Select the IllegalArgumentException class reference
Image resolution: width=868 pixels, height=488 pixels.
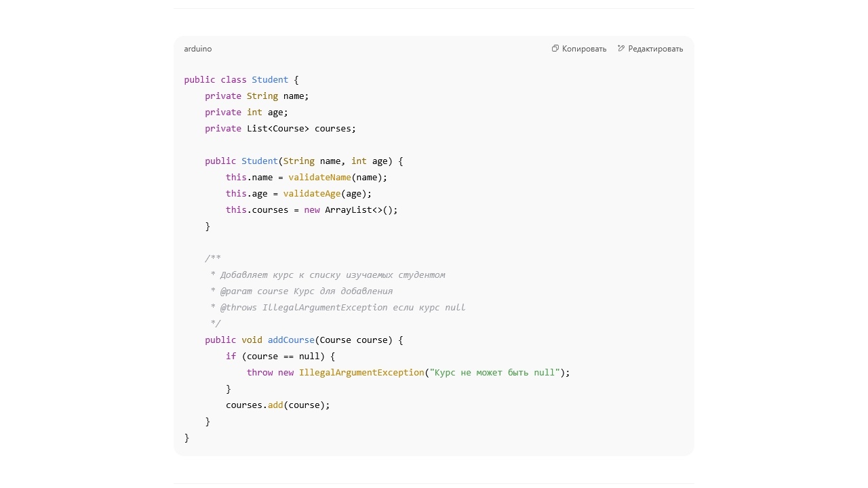[x=361, y=372]
